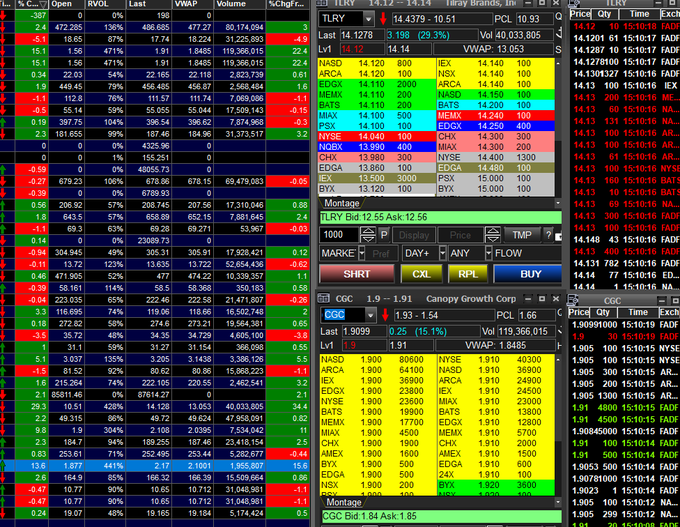
Task: Expand the MARKET order type dropdown
Action: 362,254
